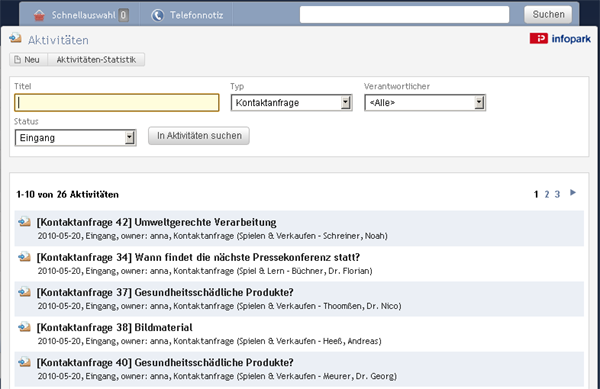Viewport: 600px width, 389px height.
Task: Open Kontaktanfrage 40 Gesundheitsschädliche Produkte
Action: tap(165, 363)
